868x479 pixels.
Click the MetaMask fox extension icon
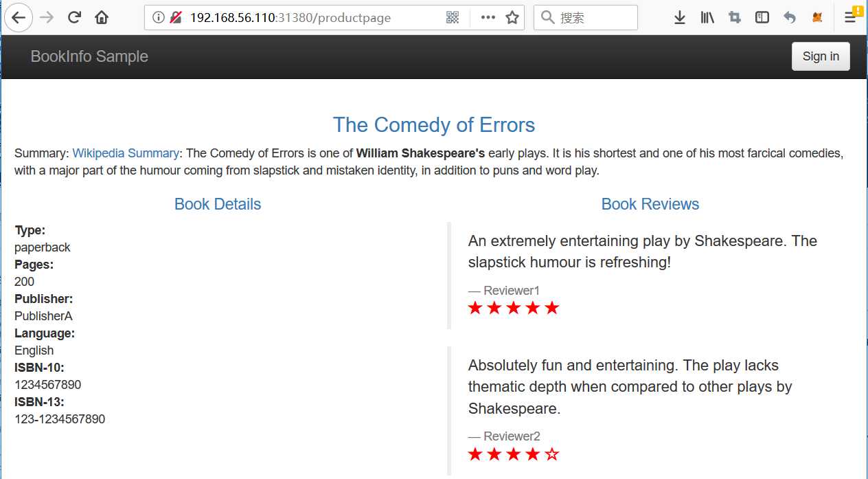[x=817, y=17]
